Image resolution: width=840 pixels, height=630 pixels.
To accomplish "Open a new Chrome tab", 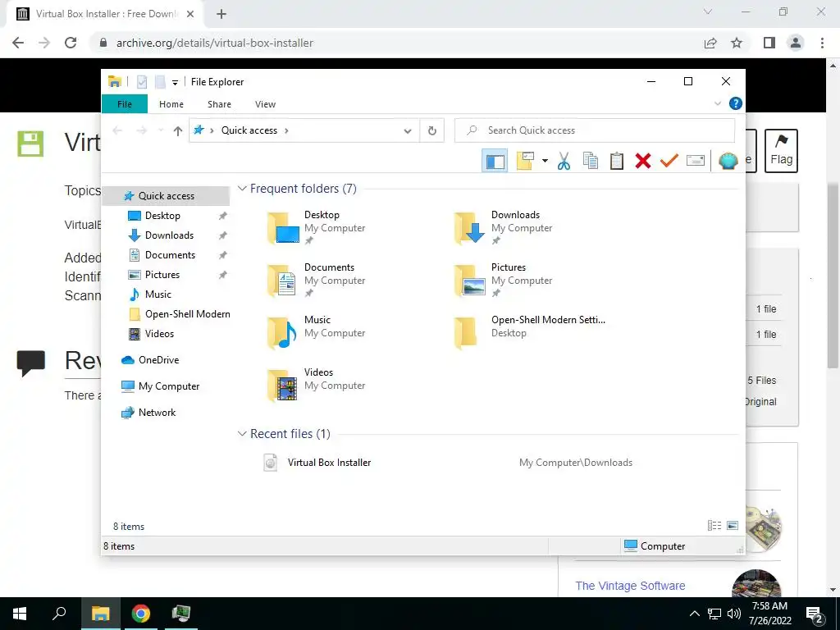I will click(221, 14).
